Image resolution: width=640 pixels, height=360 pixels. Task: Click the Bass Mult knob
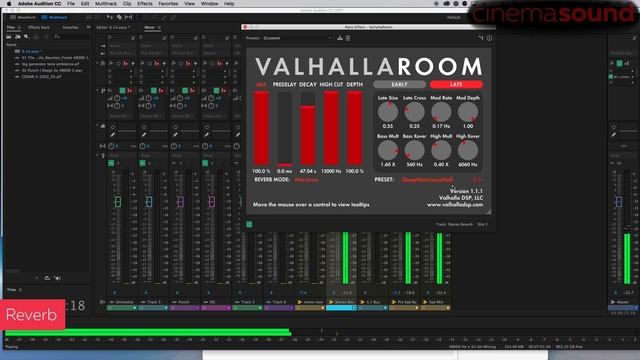click(x=388, y=150)
